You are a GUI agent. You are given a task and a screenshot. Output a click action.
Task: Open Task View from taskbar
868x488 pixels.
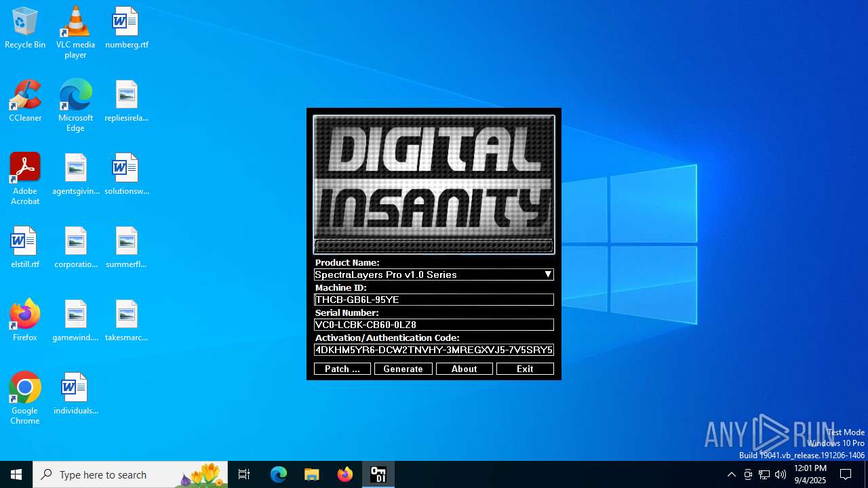point(244,474)
